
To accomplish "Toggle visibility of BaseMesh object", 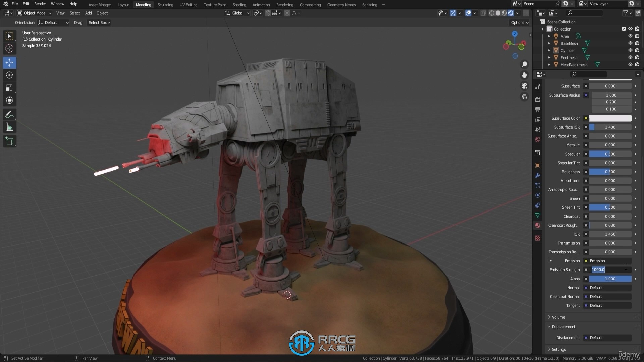I will [x=630, y=43].
